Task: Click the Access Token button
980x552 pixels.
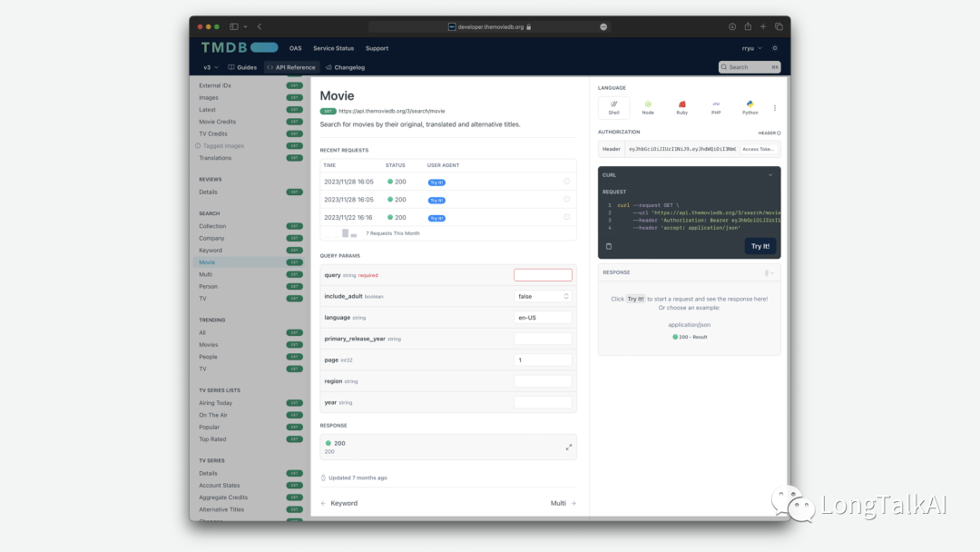Action: pyautogui.click(x=758, y=150)
